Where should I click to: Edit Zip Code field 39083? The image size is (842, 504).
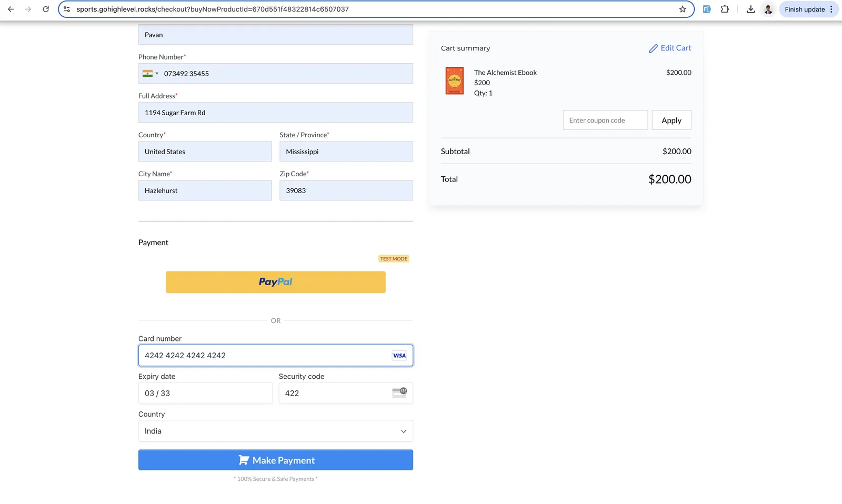(346, 190)
